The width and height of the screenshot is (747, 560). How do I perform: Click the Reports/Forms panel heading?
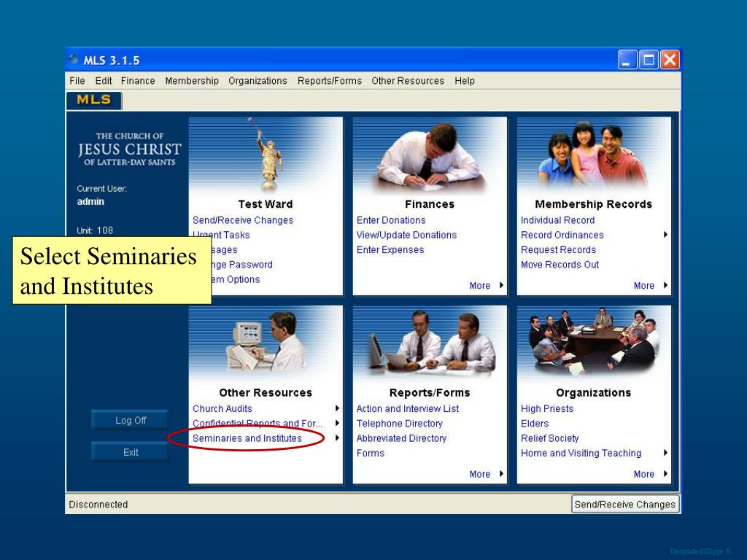430,393
